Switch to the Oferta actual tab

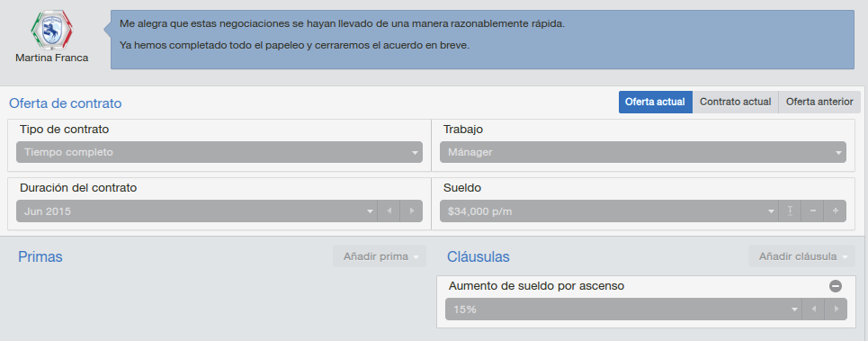point(656,103)
